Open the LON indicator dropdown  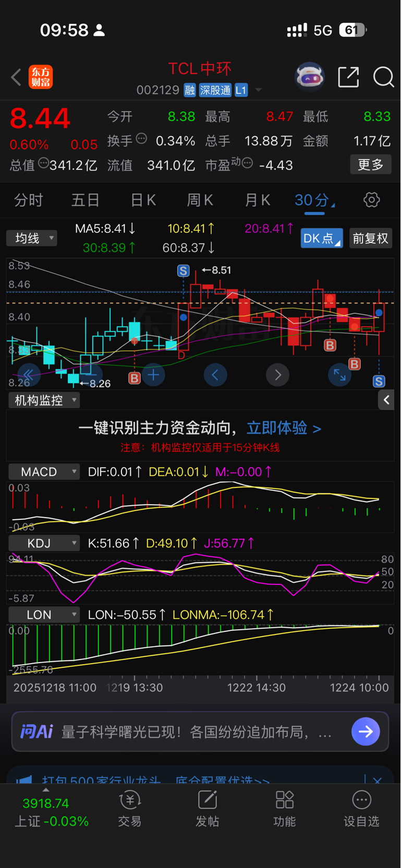(44, 615)
